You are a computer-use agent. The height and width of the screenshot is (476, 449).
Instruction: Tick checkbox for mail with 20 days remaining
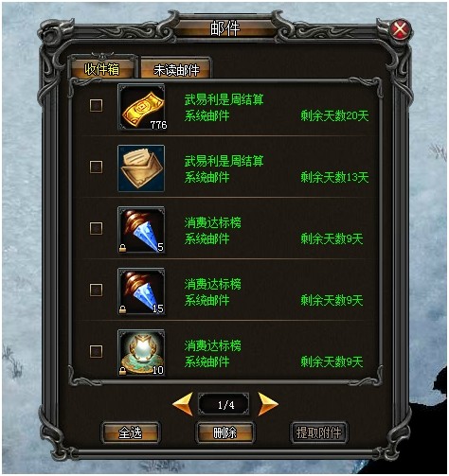(x=96, y=105)
